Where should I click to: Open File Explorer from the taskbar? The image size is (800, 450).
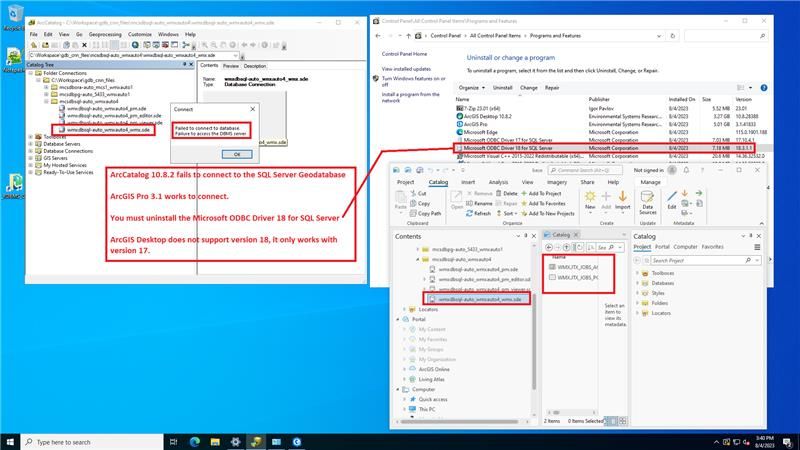[215, 442]
